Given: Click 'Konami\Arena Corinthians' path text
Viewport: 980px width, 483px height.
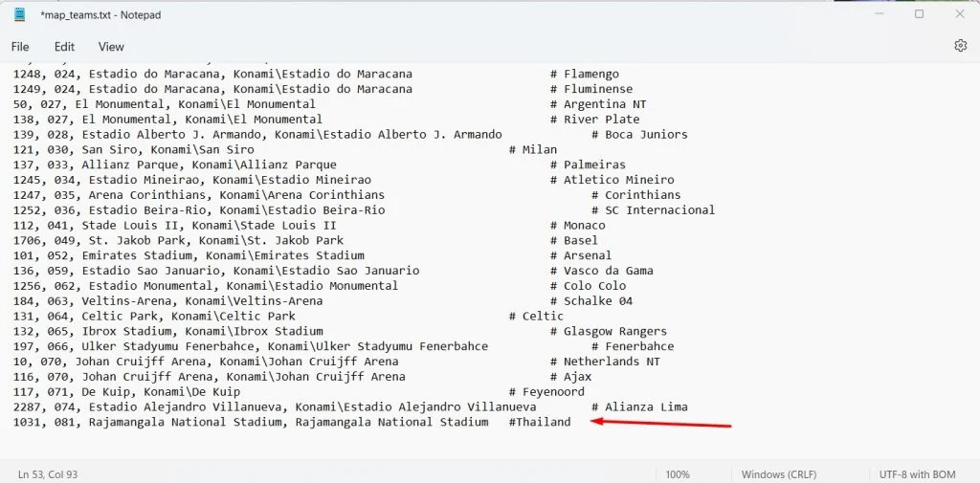Looking at the screenshot, I should [302, 195].
